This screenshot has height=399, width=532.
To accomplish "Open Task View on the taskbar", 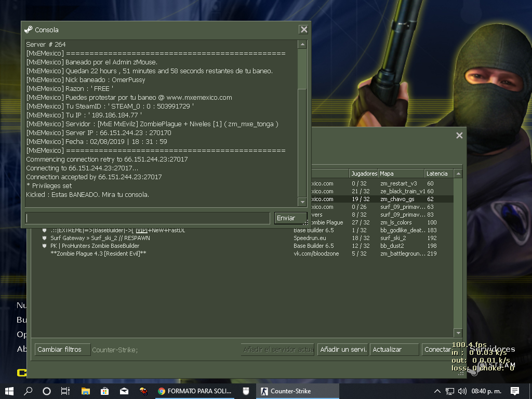I will coord(65,391).
